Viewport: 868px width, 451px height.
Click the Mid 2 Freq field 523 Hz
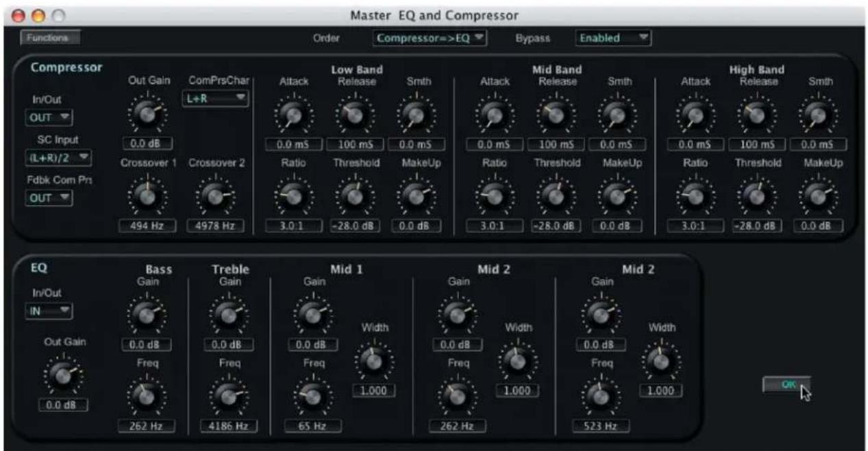[599, 426]
